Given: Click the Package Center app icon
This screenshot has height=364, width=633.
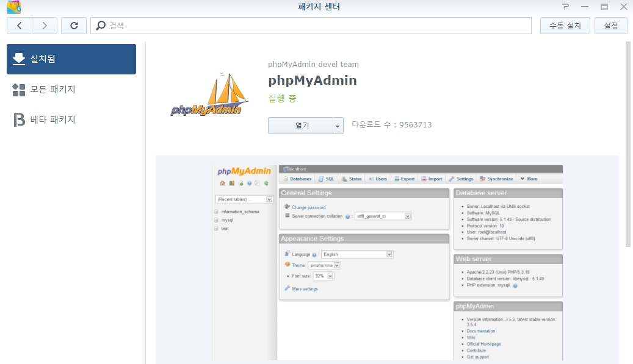Looking at the screenshot, I should point(14,7).
